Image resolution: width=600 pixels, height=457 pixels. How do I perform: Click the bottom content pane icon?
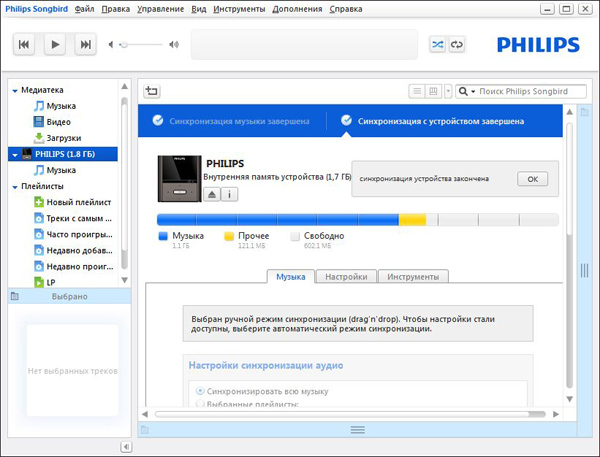[x=145, y=430]
